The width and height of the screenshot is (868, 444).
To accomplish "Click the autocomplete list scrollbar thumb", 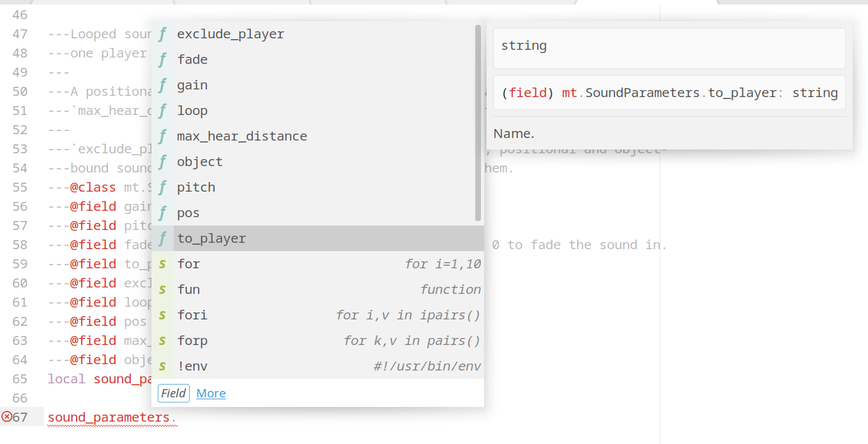I will pos(478,123).
